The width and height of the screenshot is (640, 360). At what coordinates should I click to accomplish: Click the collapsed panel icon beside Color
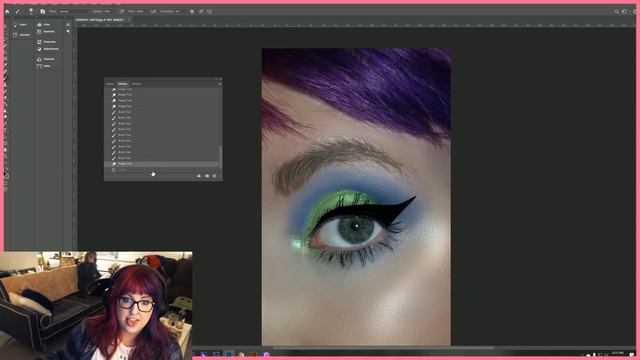pyautogui.click(x=68, y=24)
